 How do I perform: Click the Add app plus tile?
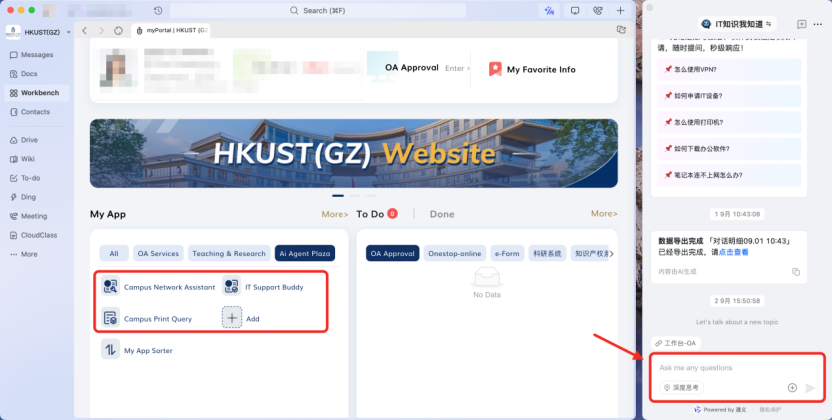tap(232, 318)
